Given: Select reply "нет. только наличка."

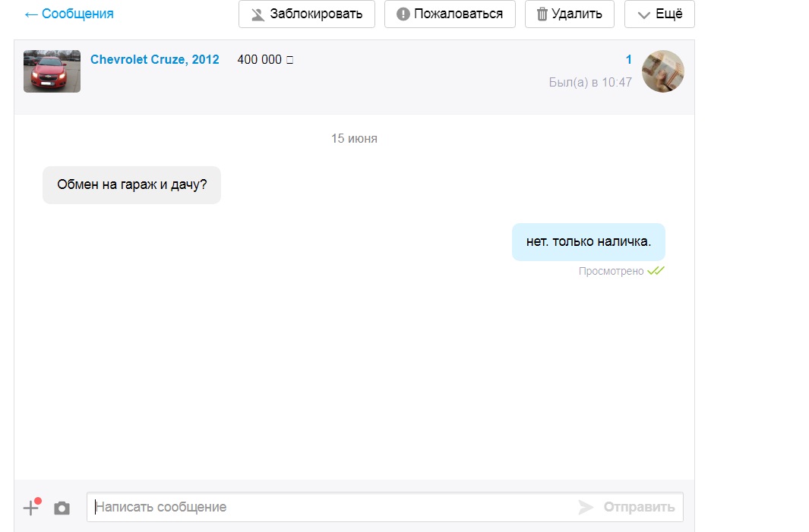Looking at the screenshot, I should click(589, 242).
